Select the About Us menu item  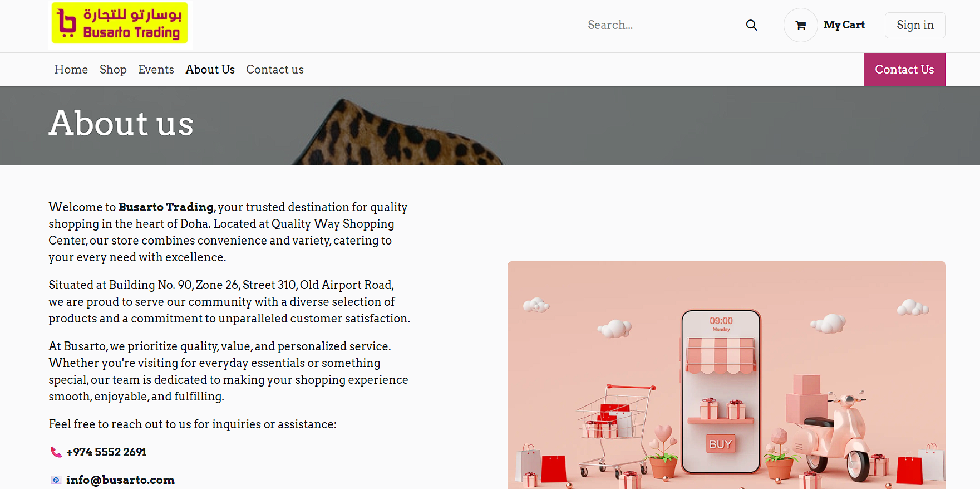pos(210,70)
